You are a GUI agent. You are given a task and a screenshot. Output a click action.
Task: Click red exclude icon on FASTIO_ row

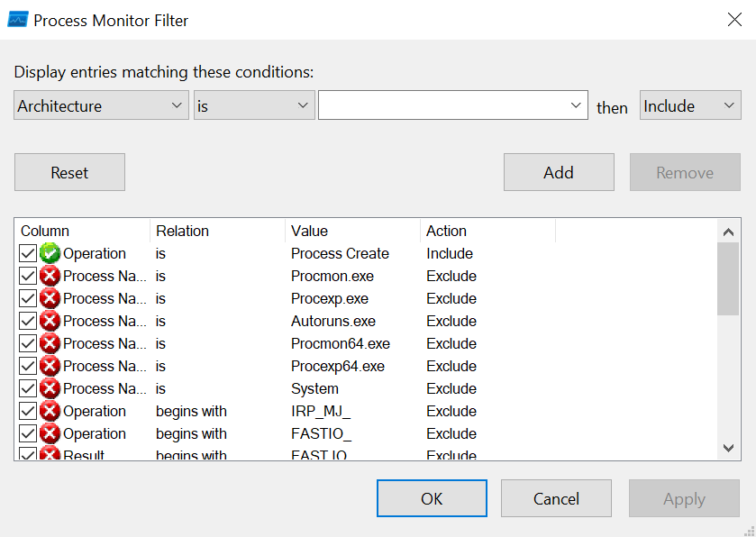point(50,434)
